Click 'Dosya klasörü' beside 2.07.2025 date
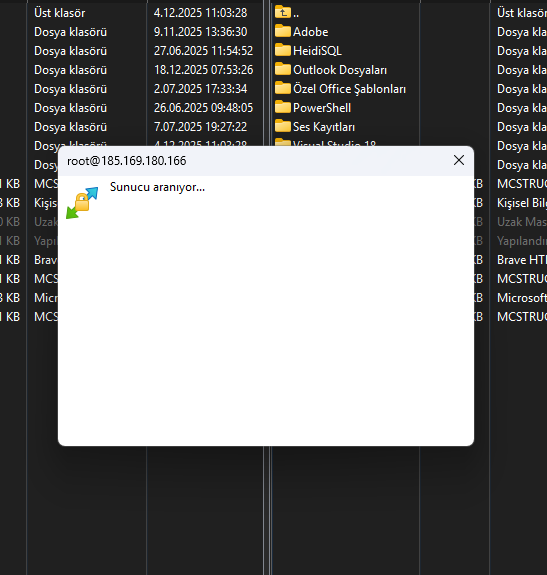547x575 pixels. coord(70,89)
